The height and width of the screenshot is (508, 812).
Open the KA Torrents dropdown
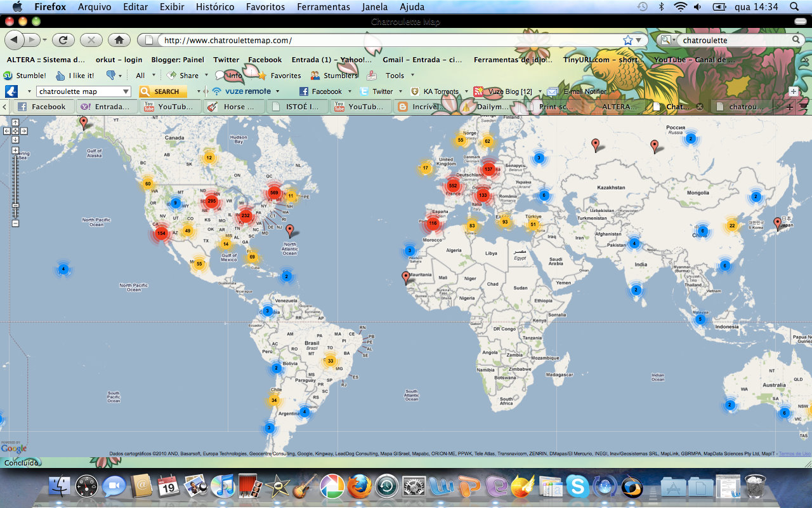point(467,91)
